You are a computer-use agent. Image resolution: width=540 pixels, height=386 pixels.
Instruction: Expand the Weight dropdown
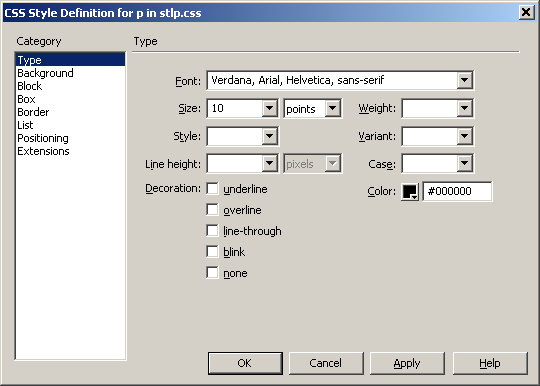click(x=464, y=108)
